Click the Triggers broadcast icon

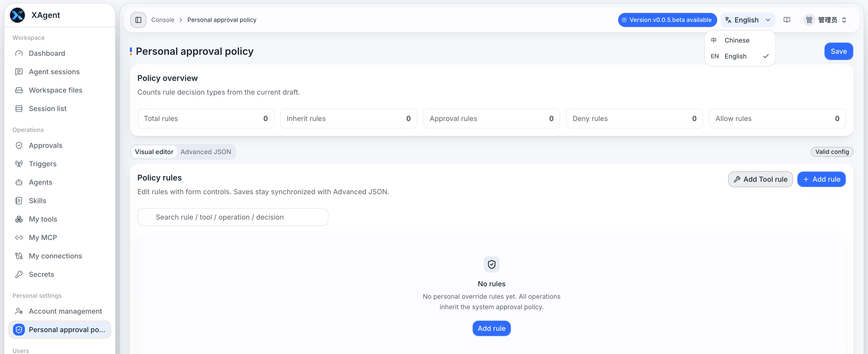(x=19, y=164)
